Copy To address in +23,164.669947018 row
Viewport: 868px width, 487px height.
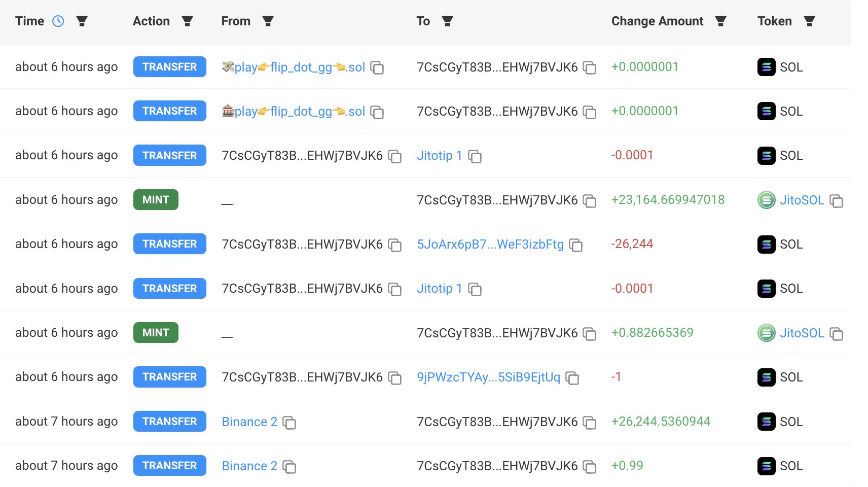[589, 200]
